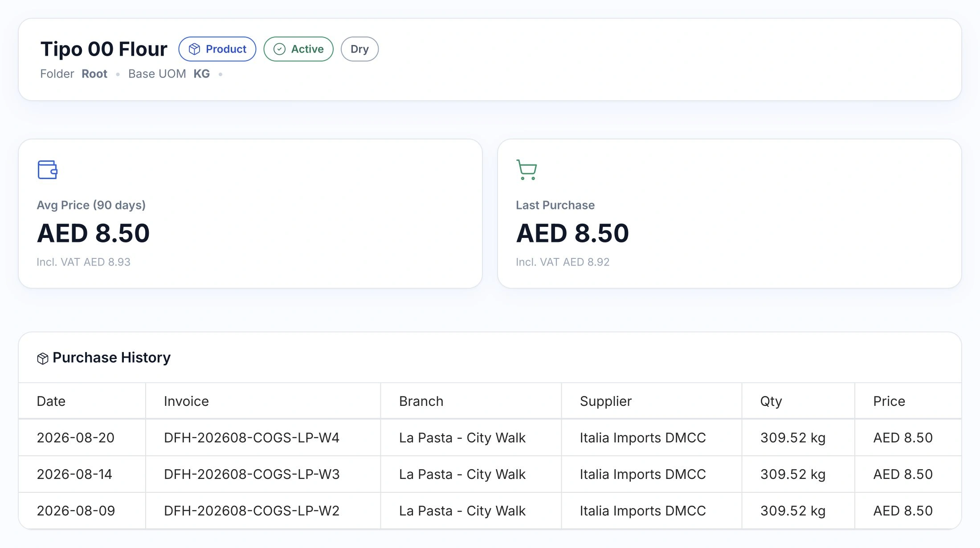Click the box icon beside Purchase History
This screenshot has width=980, height=548.
[x=43, y=358]
